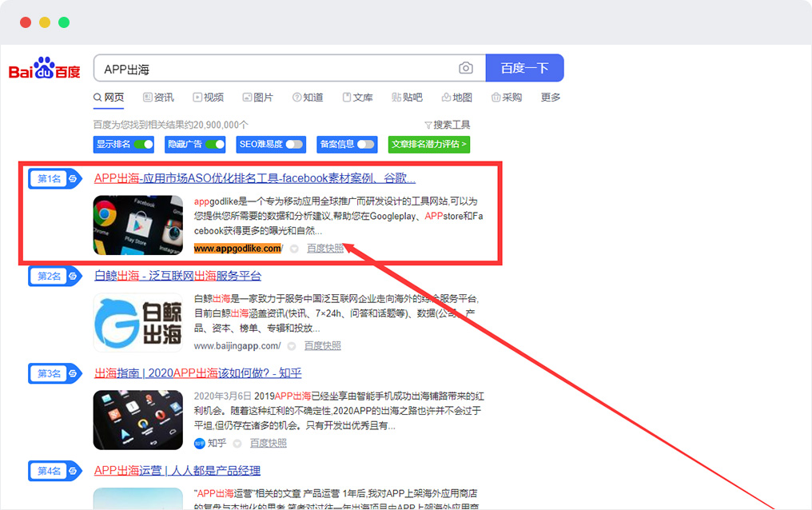Open the 更多 tab menu
Screen dimensions: 812x510
551,98
